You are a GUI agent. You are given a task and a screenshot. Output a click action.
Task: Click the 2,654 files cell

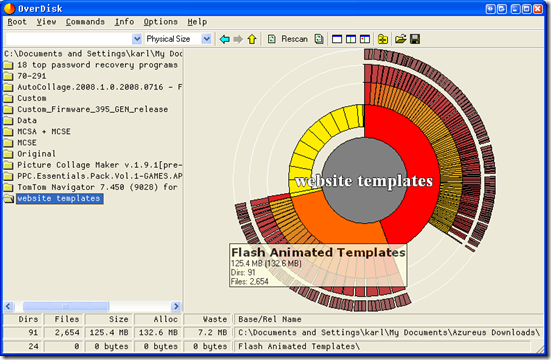(64, 333)
